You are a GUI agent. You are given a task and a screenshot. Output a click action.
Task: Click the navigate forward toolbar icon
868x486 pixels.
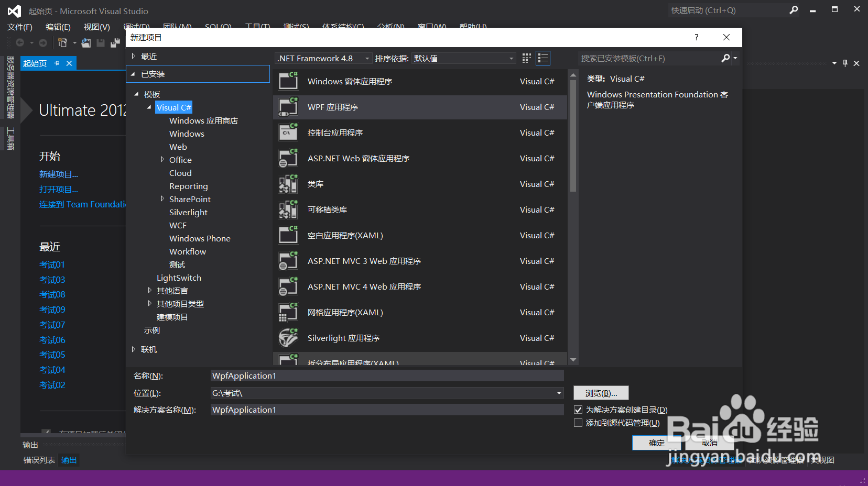point(43,42)
